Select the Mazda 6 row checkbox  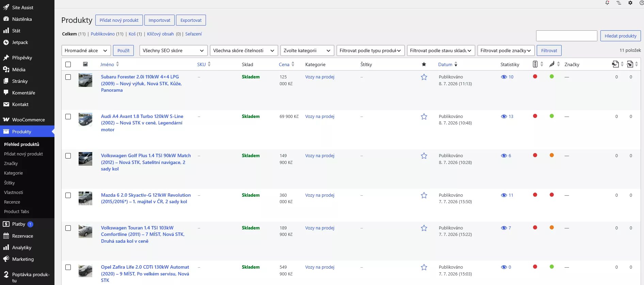pos(68,195)
